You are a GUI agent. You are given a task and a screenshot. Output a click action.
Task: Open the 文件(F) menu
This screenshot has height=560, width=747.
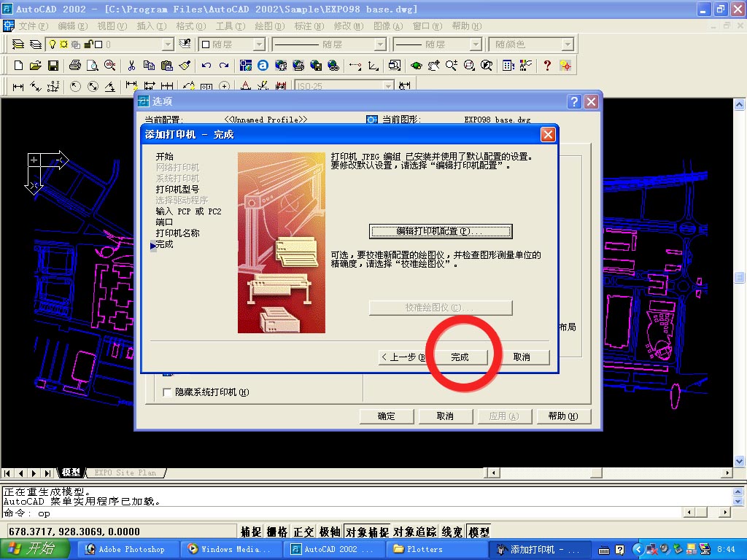pyautogui.click(x=33, y=26)
